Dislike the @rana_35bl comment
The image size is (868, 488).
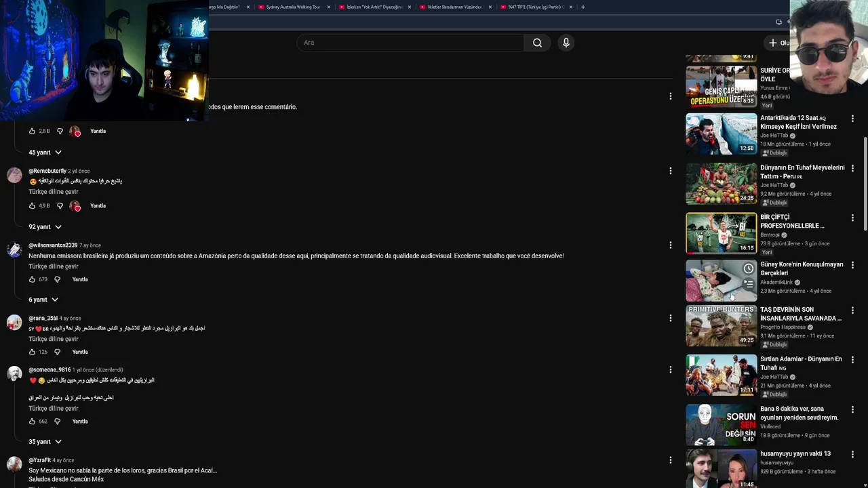pos(57,352)
